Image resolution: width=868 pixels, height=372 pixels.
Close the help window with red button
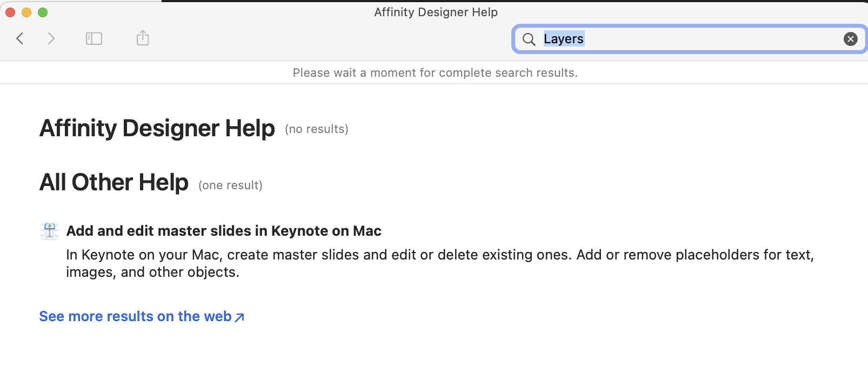click(10, 12)
